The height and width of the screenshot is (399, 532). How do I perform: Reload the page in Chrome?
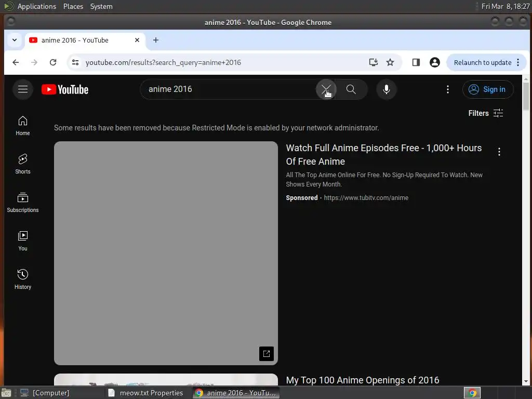click(53, 62)
